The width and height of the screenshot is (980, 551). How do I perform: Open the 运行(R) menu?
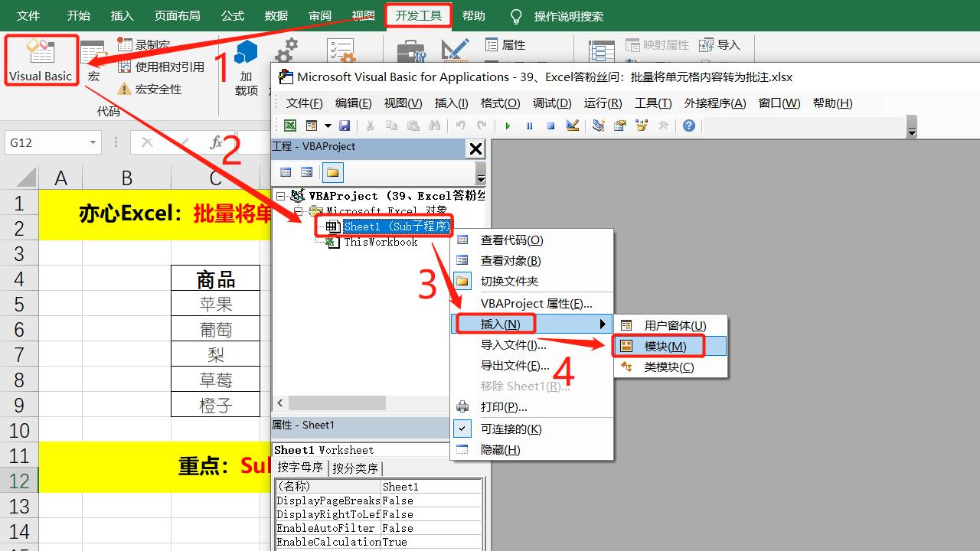coord(603,103)
